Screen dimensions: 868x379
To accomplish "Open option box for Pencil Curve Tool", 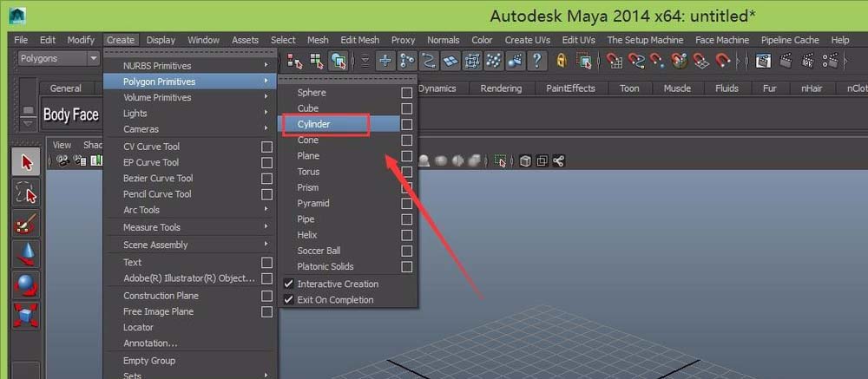I will pos(266,194).
